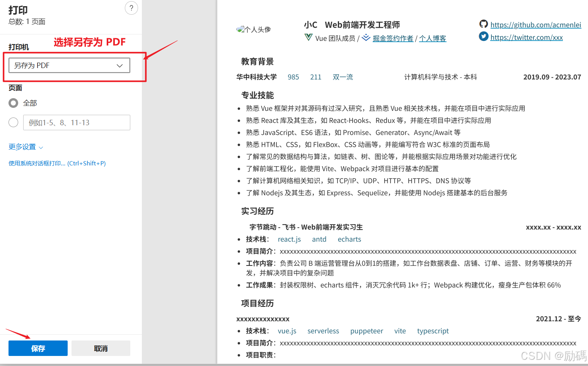Open the twitter.com/xxx link
The image size is (588, 366).
pos(526,37)
